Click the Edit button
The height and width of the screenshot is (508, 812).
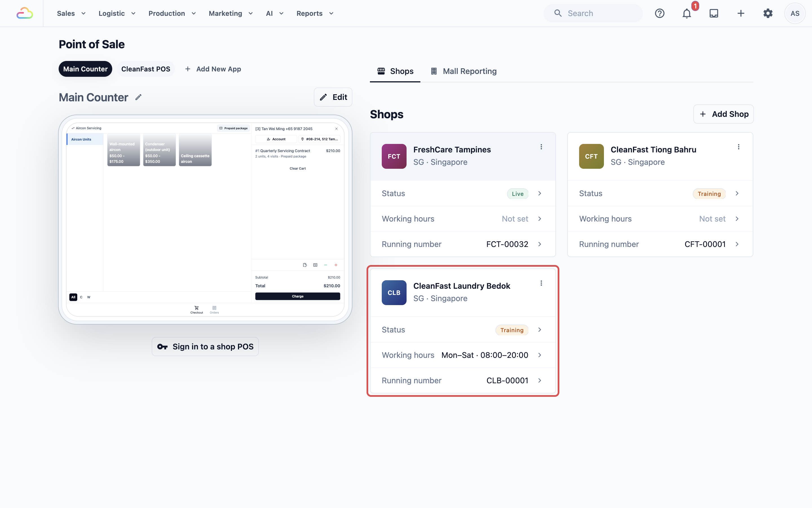(x=333, y=97)
